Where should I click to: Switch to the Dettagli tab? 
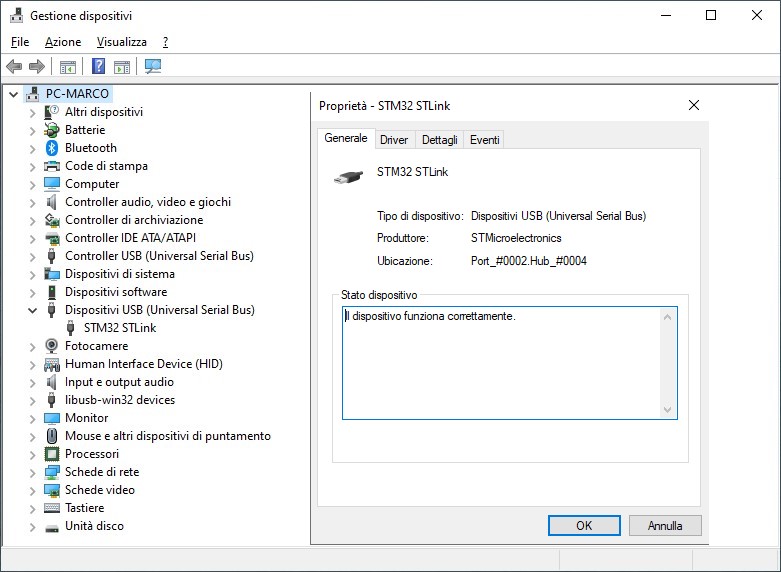click(x=439, y=140)
